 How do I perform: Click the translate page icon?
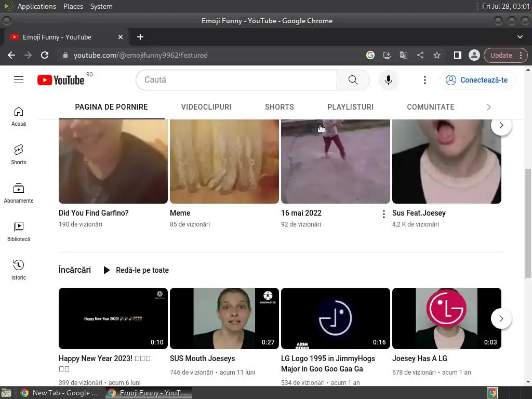click(x=403, y=55)
